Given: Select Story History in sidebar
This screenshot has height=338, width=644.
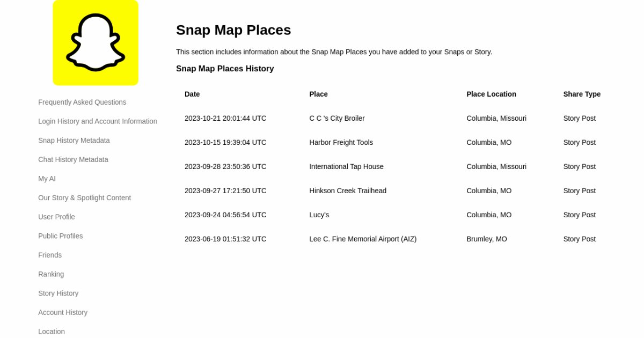Looking at the screenshot, I should [x=58, y=293].
